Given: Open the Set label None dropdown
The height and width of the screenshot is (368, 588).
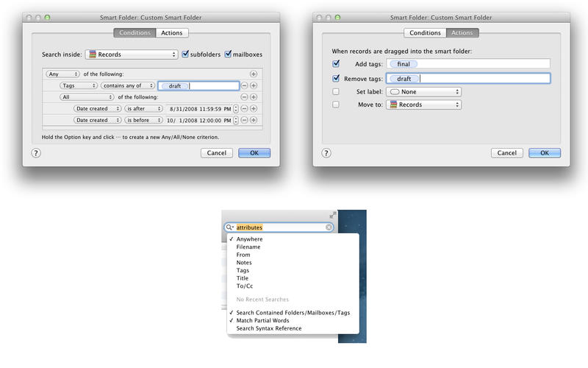Looking at the screenshot, I should click(x=425, y=91).
